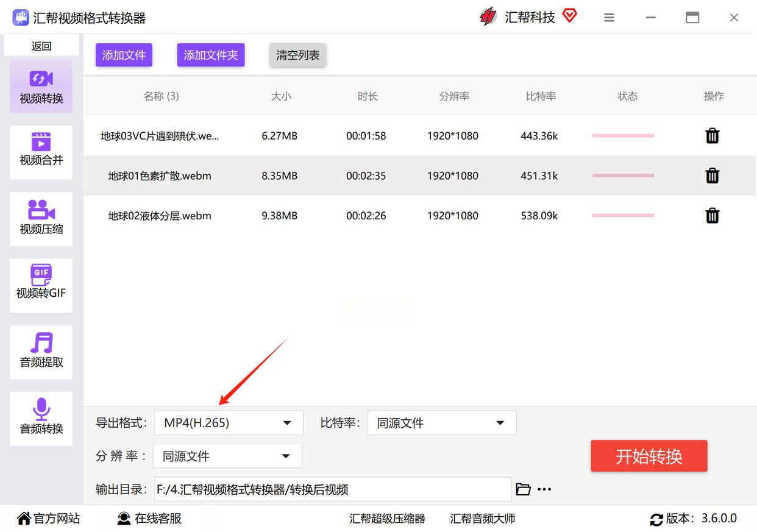Screen dimensions: 757x532
Task: Click the 00:02:35 duration cell
Action: (366, 176)
